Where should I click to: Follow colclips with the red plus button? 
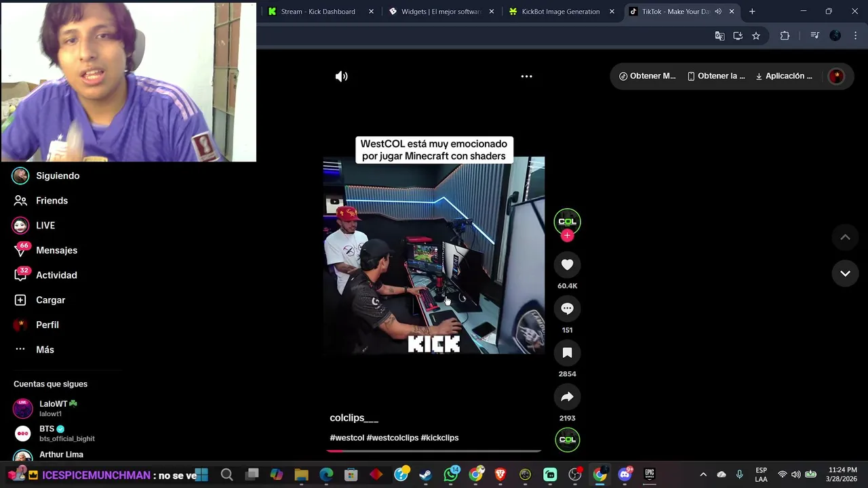pos(568,236)
